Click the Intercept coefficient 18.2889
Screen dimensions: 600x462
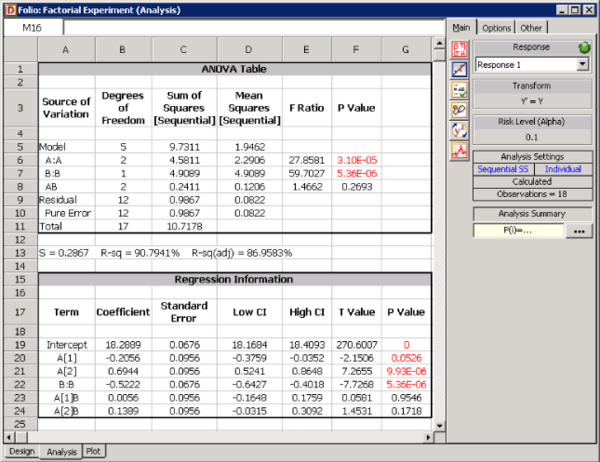coord(123,345)
